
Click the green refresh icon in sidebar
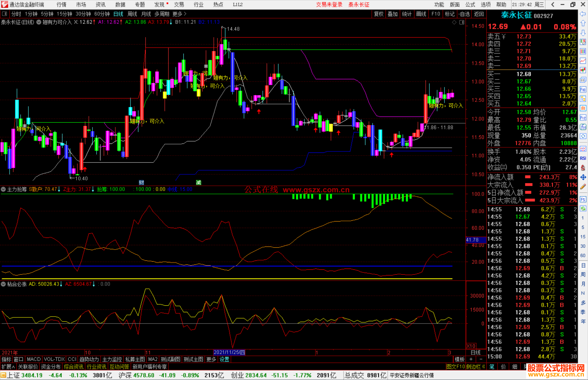pyautogui.click(x=583, y=209)
